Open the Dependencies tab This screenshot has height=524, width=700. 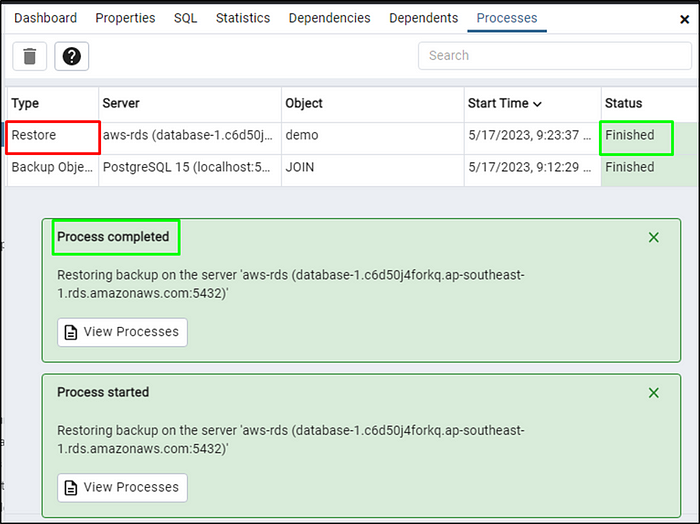329,18
